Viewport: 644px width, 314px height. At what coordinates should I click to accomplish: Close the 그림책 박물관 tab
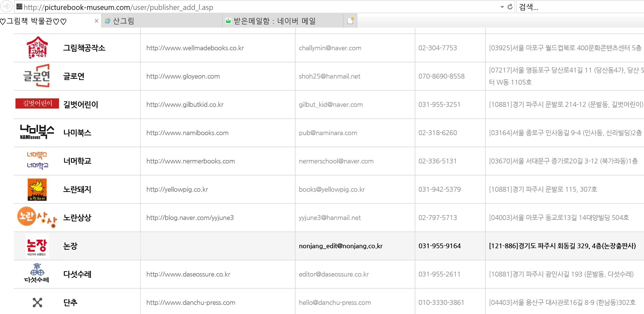[96, 21]
